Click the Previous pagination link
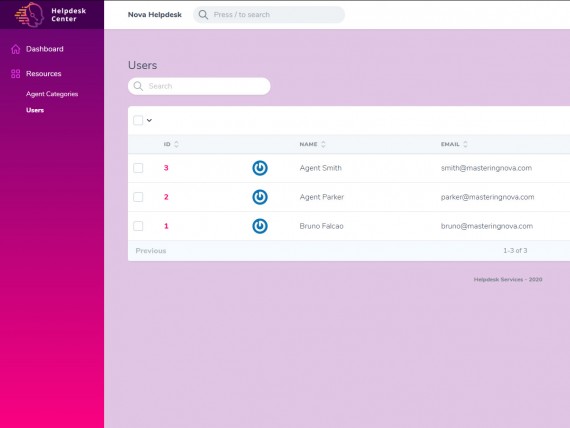 [x=151, y=251]
